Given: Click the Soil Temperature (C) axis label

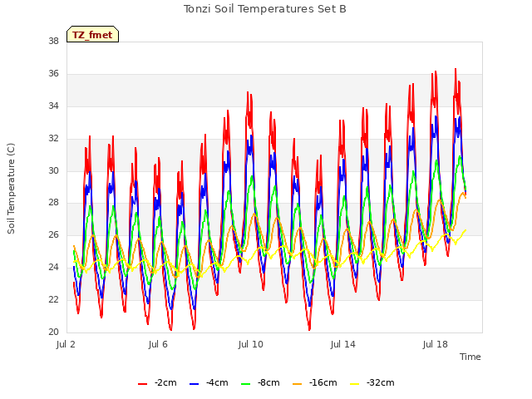Looking at the screenshot, I should pyautogui.click(x=11, y=189).
